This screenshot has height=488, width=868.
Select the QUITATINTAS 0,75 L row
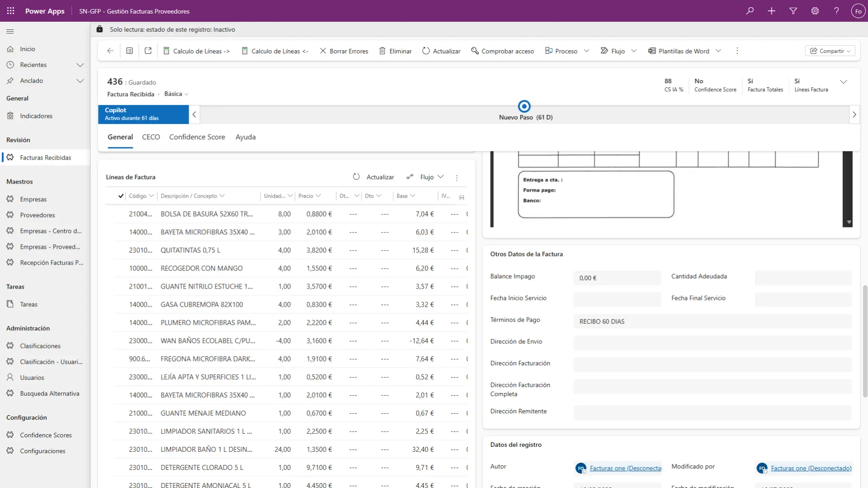point(190,250)
